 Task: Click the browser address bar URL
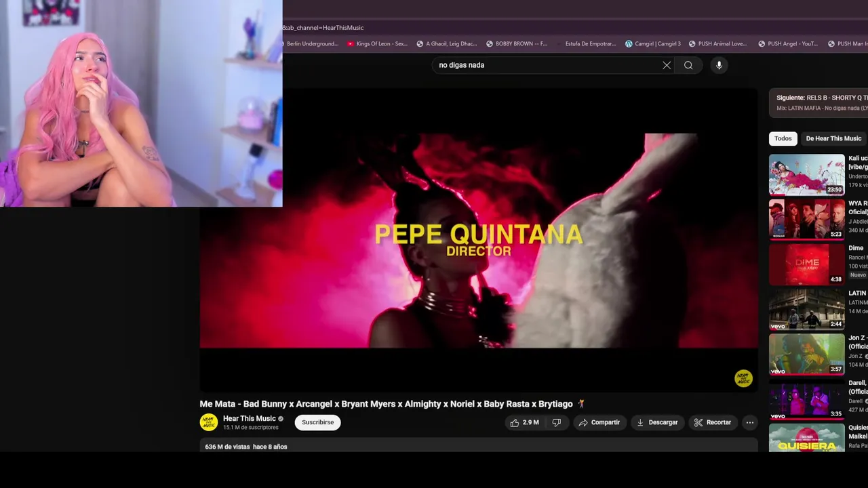click(323, 28)
